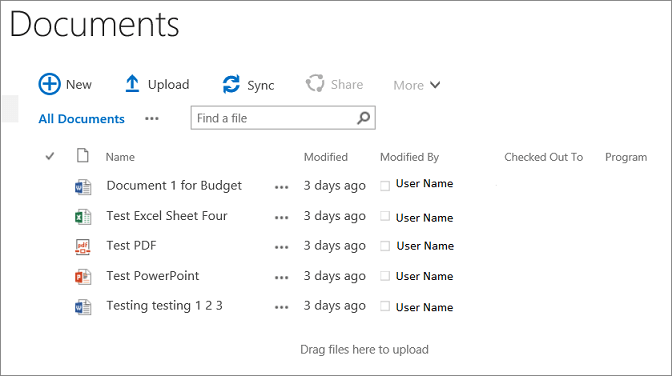Click the New plus circle icon

click(49, 84)
